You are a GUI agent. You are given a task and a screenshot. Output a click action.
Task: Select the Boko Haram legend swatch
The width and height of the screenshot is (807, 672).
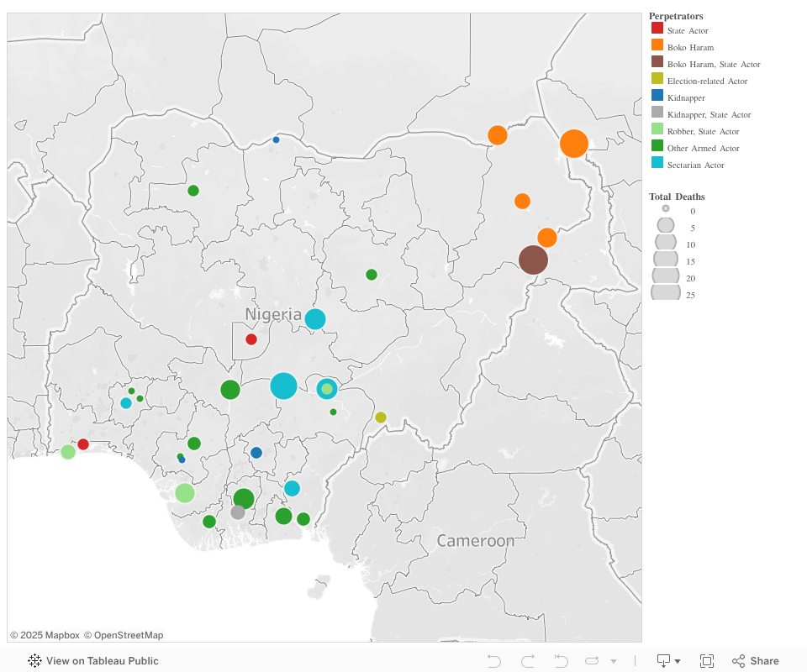click(657, 45)
